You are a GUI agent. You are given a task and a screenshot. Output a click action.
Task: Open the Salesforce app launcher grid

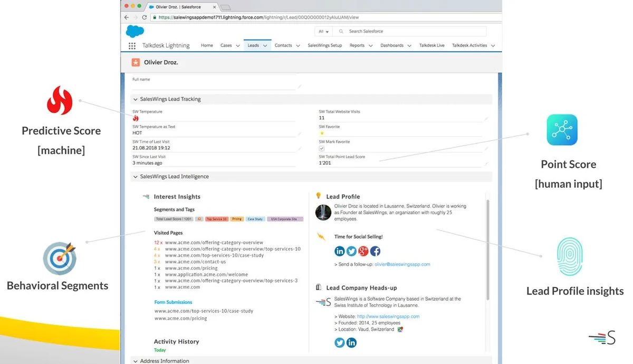pyautogui.click(x=132, y=46)
